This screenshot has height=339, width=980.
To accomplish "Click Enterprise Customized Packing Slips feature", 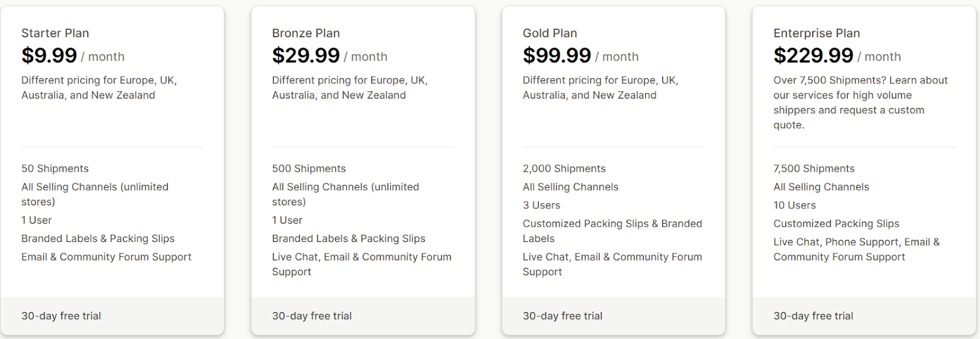I will (x=836, y=224).
